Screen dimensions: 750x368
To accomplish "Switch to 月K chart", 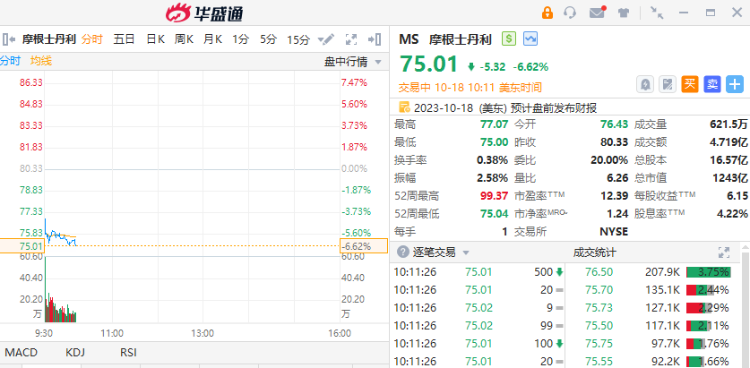I will pos(212,39).
